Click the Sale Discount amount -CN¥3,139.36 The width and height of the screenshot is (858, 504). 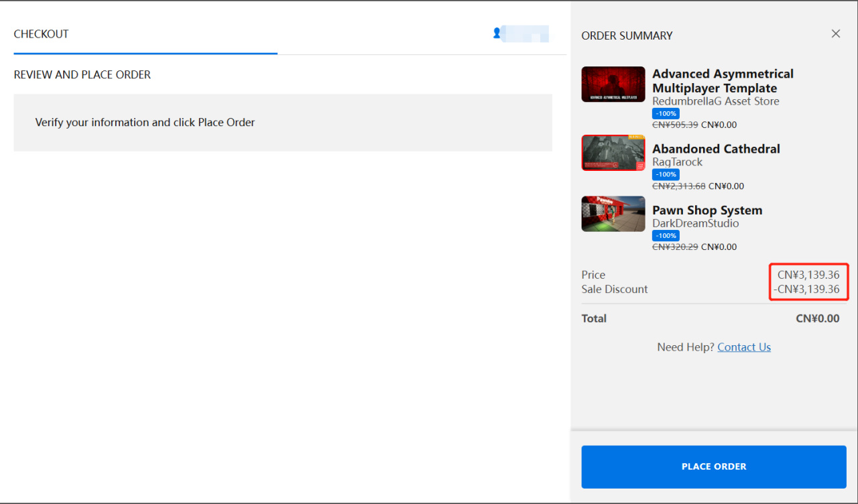806,290
